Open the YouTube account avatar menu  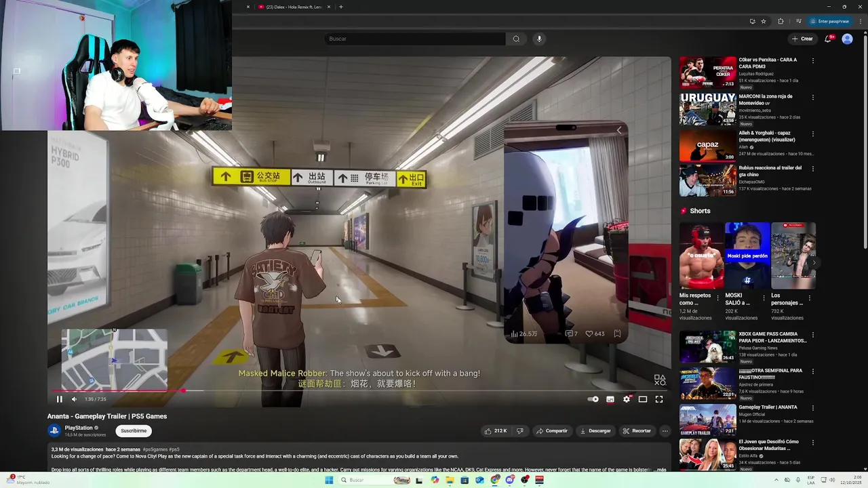click(847, 39)
